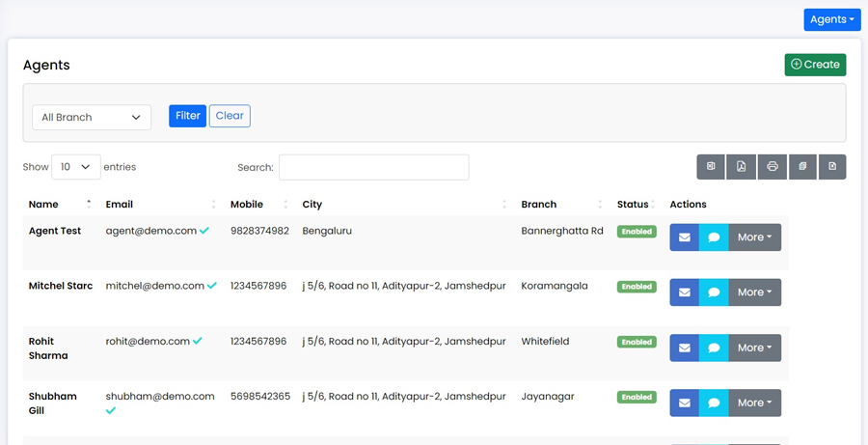Create a new agent
This screenshot has width=868, height=445.
pos(815,65)
